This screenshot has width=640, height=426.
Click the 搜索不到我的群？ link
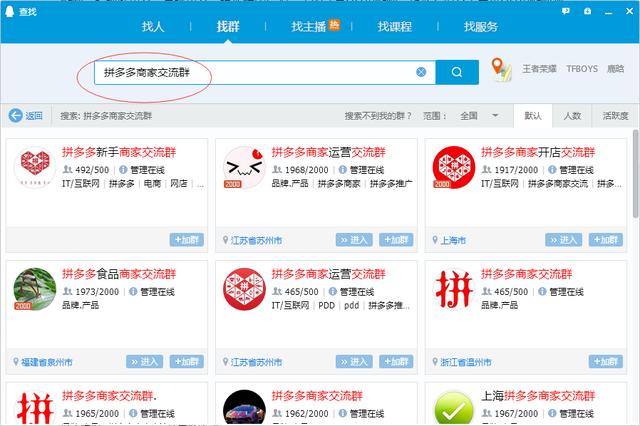click(378, 116)
